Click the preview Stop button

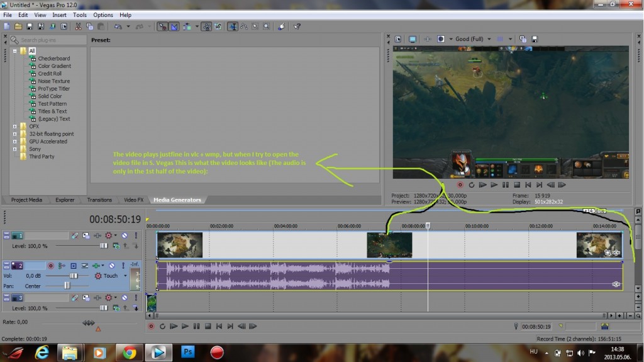point(517,185)
